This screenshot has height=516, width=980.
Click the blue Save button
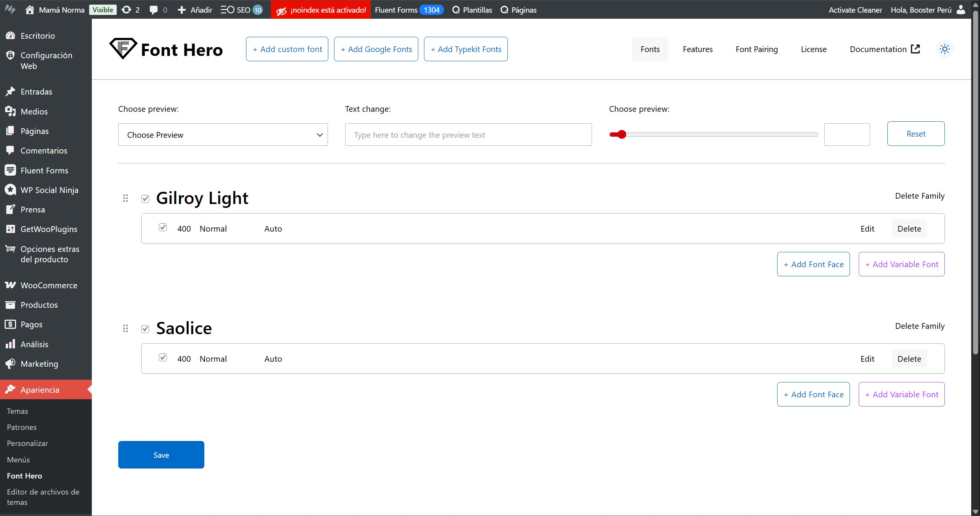tap(161, 455)
